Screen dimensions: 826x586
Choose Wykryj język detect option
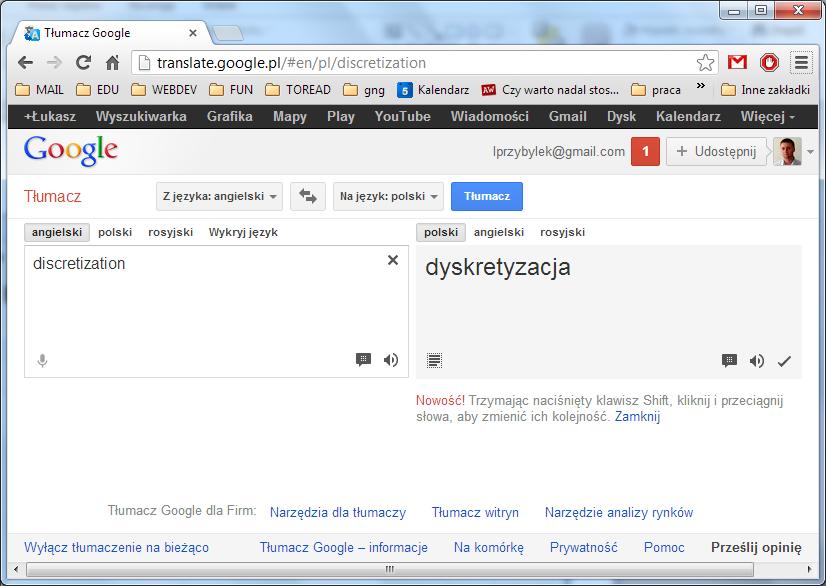pos(243,232)
